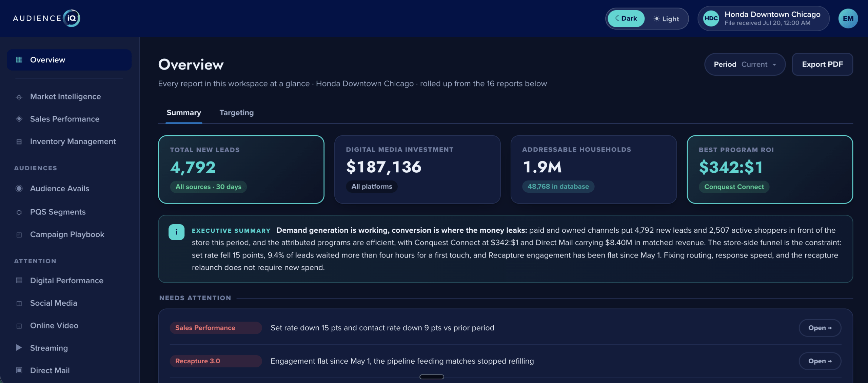Open Social Media report
Viewport: 868px width, 383px height.
tap(69, 303)
